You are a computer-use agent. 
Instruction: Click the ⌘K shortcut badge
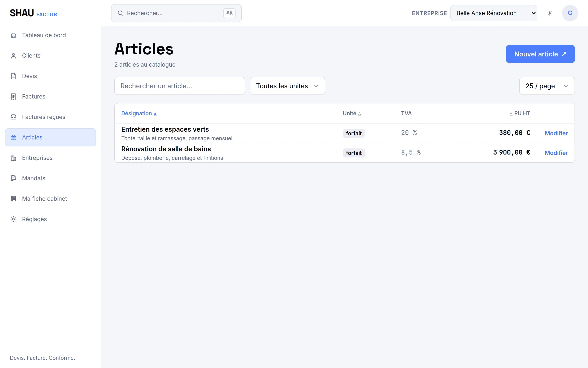pos(229,13)
